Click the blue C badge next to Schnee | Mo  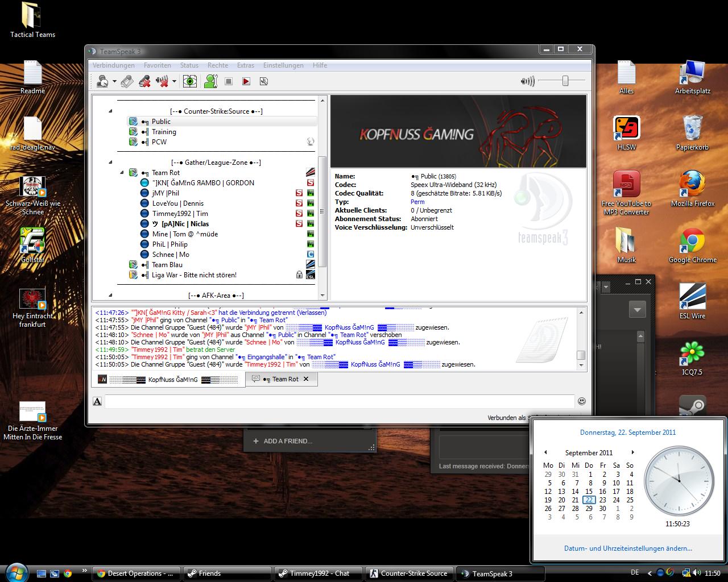(311, 255)
